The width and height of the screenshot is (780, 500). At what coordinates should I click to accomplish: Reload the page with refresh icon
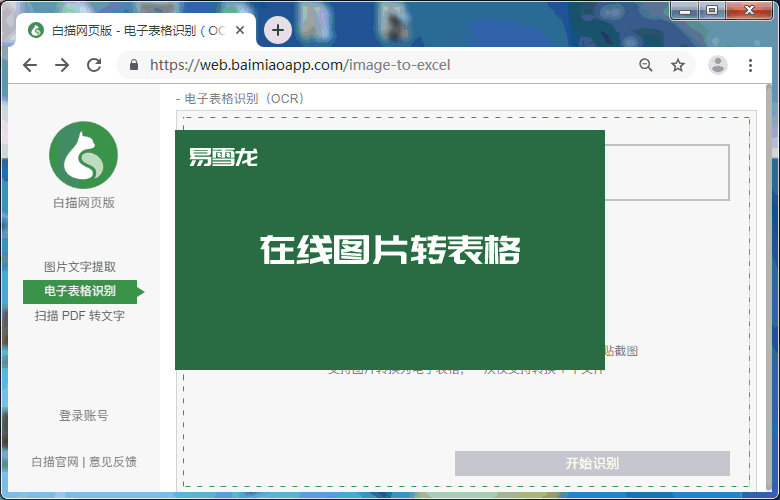point(94,65)
